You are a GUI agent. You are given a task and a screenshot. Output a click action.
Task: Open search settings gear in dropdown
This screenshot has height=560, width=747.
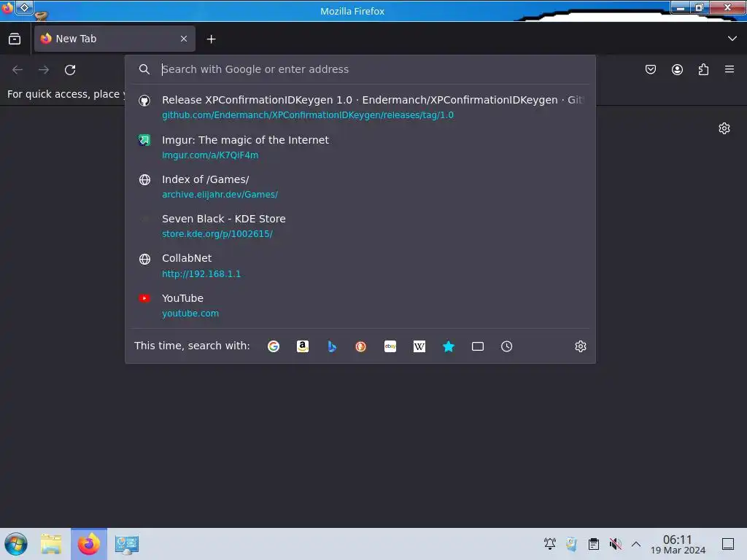(580, 346)
